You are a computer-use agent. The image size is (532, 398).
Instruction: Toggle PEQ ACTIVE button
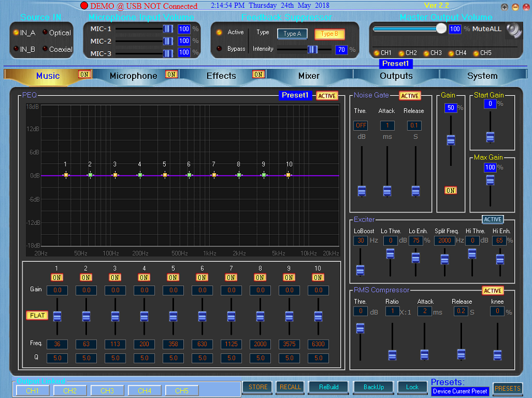coord(327,96)
